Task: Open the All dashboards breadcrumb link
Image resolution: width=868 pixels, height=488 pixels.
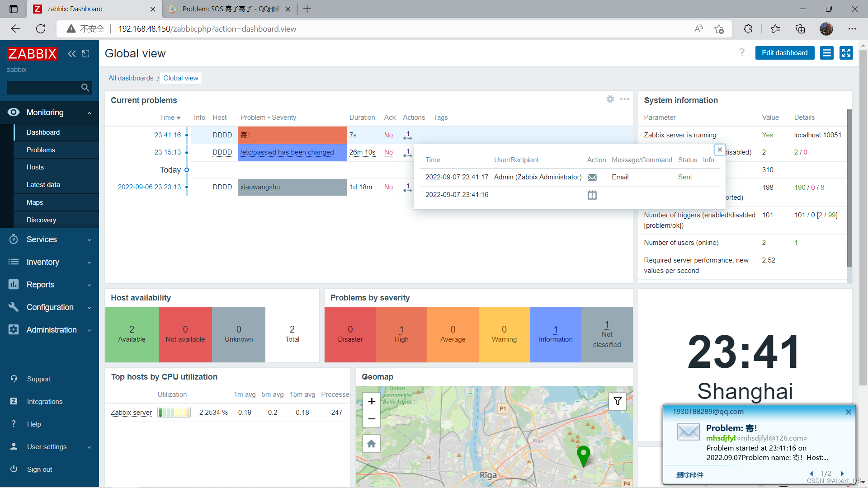Action: 131,78
